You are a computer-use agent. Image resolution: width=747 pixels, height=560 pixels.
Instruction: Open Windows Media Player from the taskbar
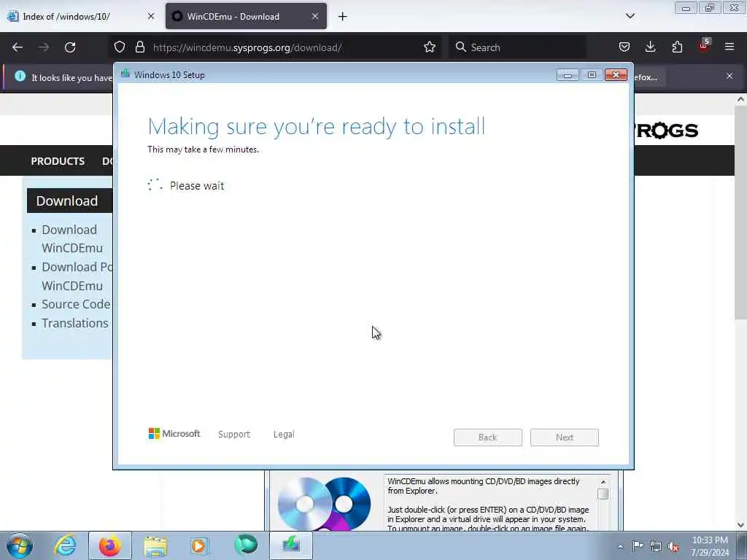click(199, 545)
